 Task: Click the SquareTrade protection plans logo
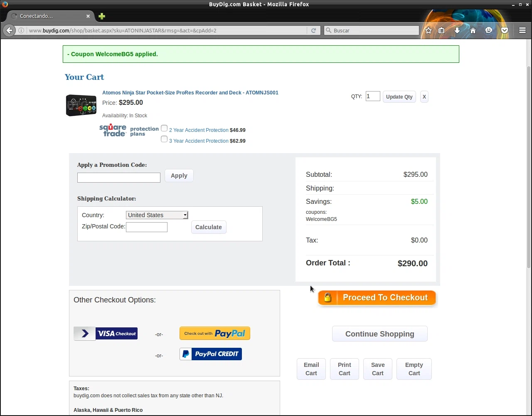click(129, 131)
